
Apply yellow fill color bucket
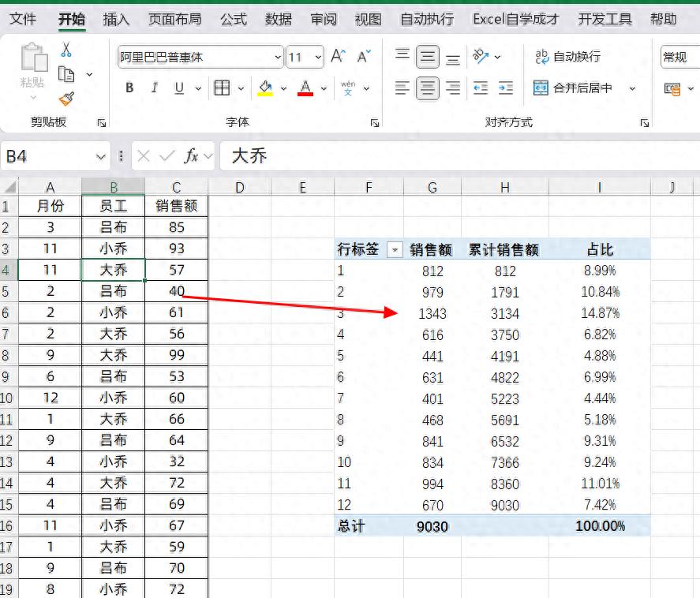point(265,88)
